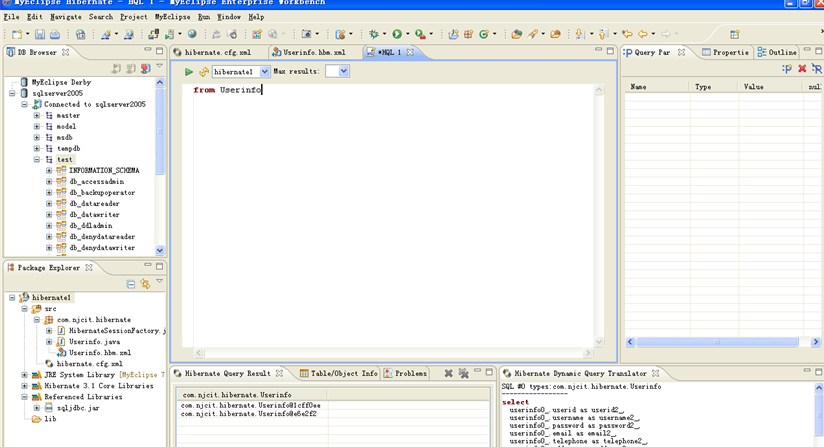Switch to Table/Object Info tab
824x447 pixels.
click(x=338, y=373)
